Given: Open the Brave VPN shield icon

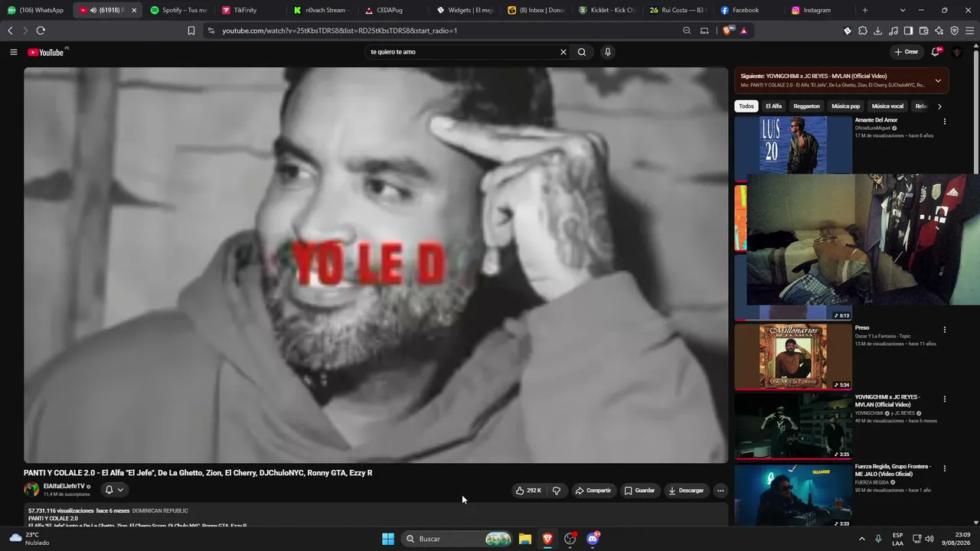Looking at the screenshot, I should [x=955, y=31].
